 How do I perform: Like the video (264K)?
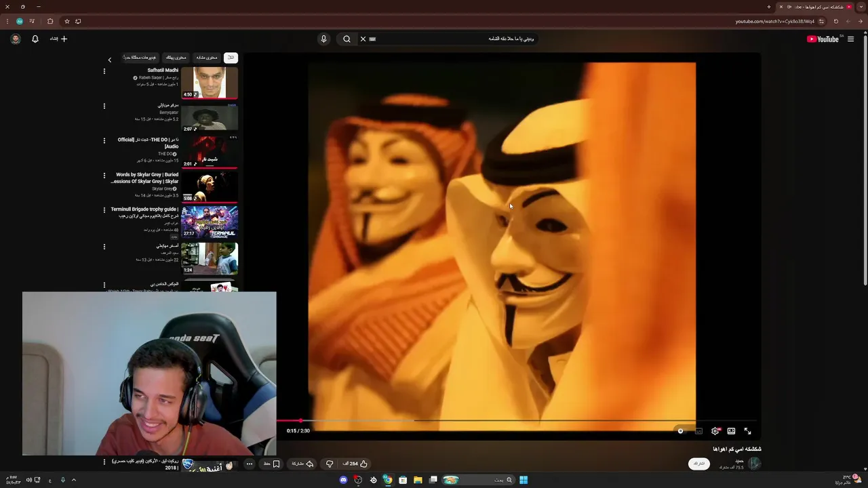355,464
